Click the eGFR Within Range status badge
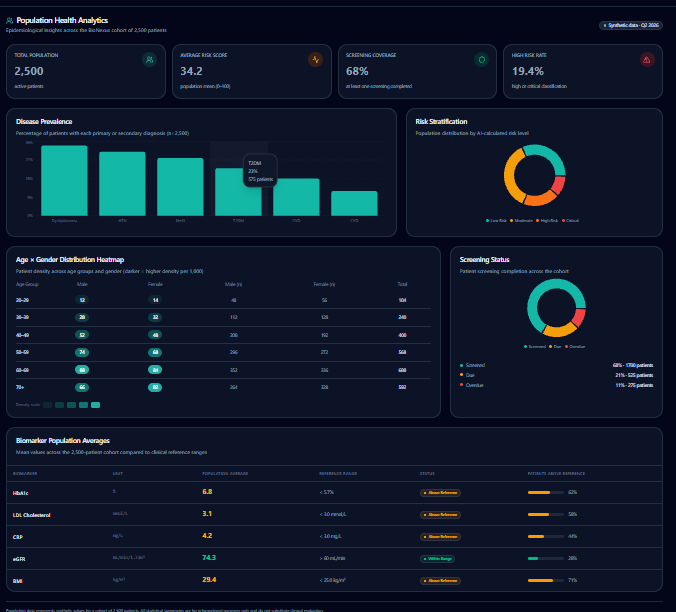This screenshot has height=612, width=676. pyautogui.click(x=437, y=559)
